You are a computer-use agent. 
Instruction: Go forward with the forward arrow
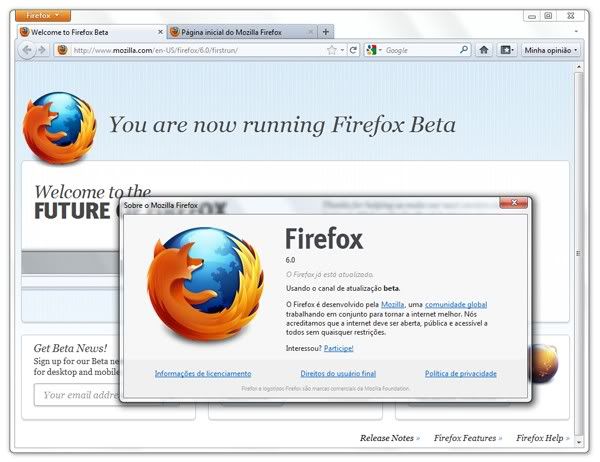(x=42, y=50)
